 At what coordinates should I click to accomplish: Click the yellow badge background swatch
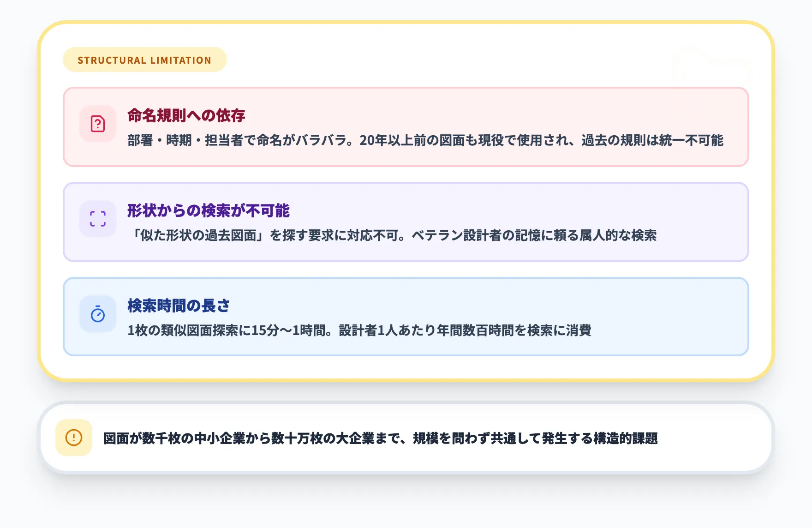pos(144,60)
